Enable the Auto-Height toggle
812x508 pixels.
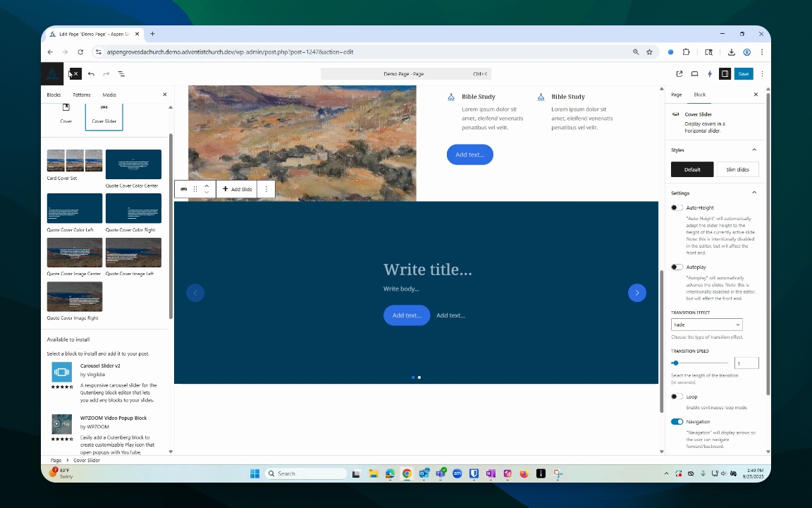[x=677, y=207]
